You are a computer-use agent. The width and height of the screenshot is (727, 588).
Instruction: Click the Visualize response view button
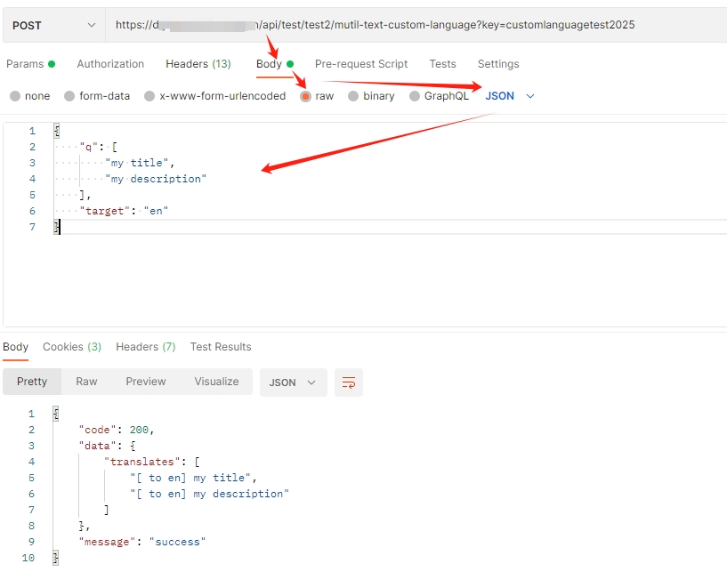[216, 382]
